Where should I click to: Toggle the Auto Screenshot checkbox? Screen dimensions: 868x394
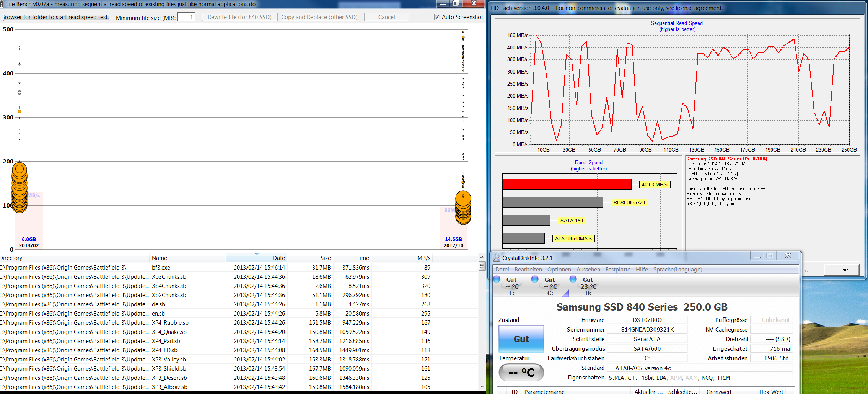click(x=437, y=17)
